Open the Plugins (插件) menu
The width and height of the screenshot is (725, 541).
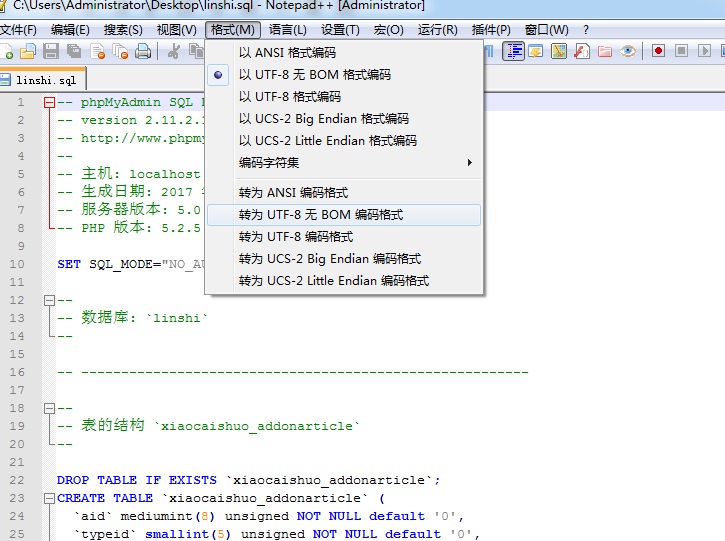[x=490, y=30]
